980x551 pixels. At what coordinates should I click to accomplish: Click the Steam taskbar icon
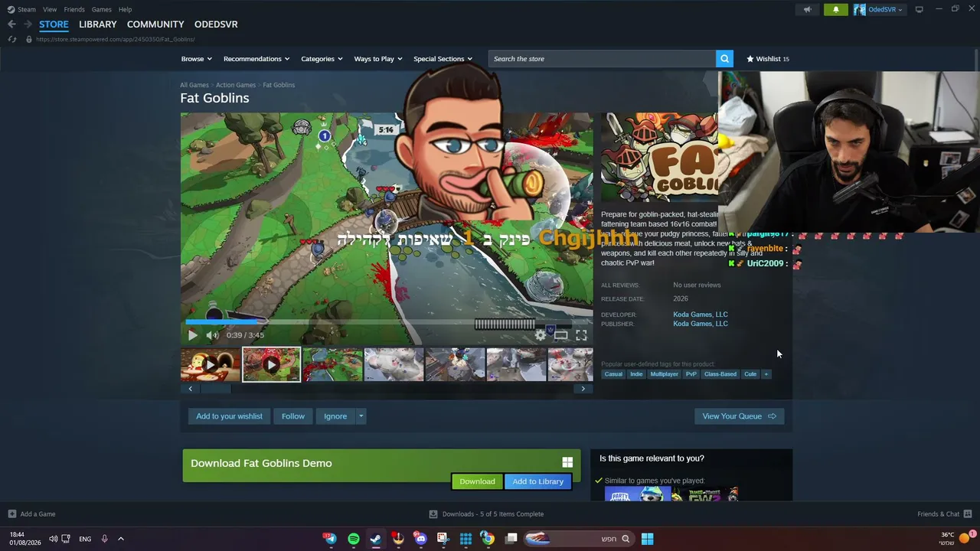pos(375,539)
